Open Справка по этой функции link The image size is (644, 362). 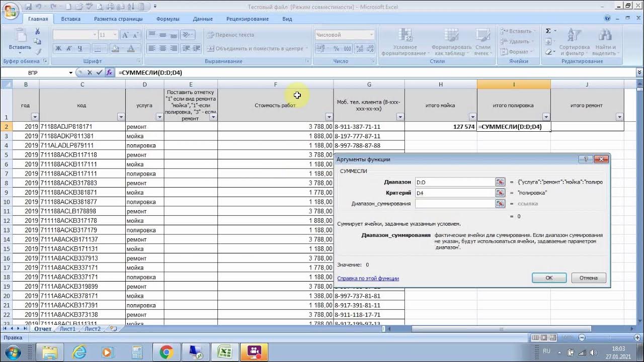coord(368,278)
